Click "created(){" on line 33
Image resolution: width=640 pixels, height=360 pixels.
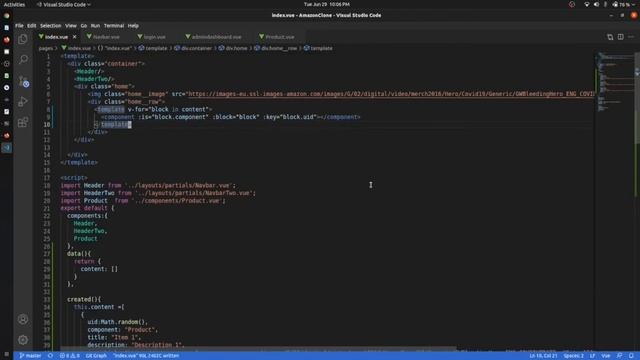coord(84,299)
